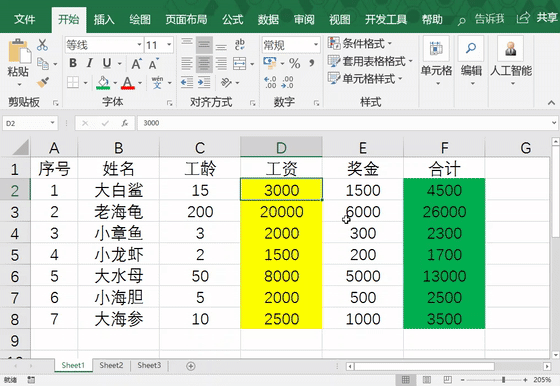560x386 pixels.
Task: Apply Percent style
Action: [x=295, y=64]
